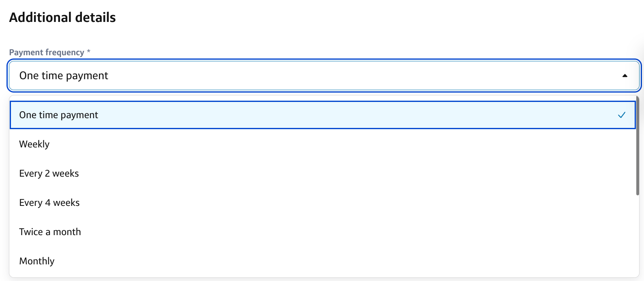Click the selected value text in the combo box

[x=64, y=76]
